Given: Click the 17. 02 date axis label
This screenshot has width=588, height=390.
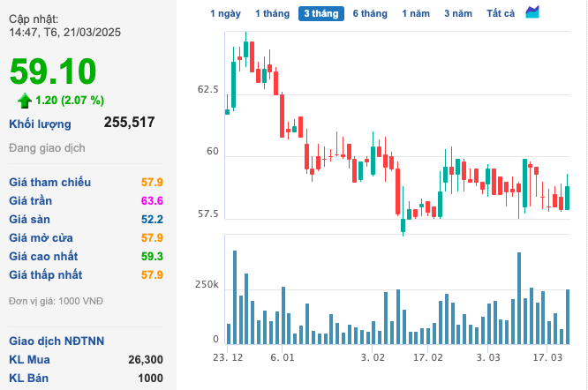Looking at the screenshot, I should 431,358.
